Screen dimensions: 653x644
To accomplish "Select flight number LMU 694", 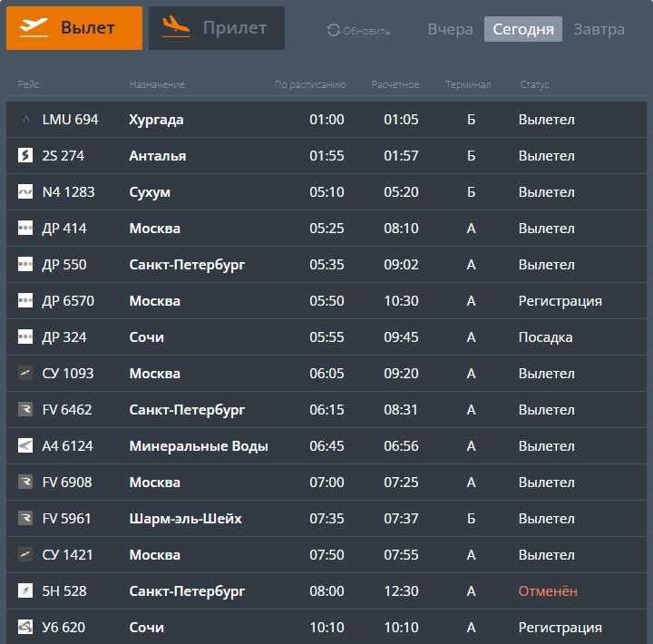I will [x=71, y=120].
